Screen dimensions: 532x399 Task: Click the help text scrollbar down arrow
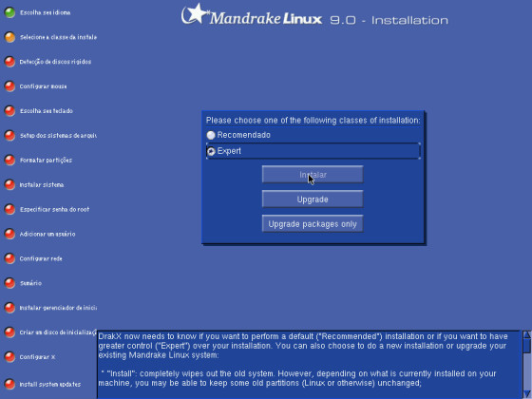[526, 394]
